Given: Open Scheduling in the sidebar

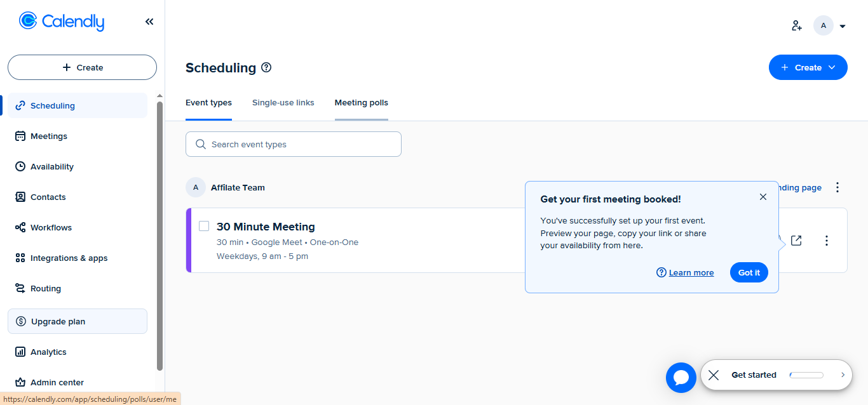Looking at the screenshot, I should pyautogui.click(x=78, y=105).
